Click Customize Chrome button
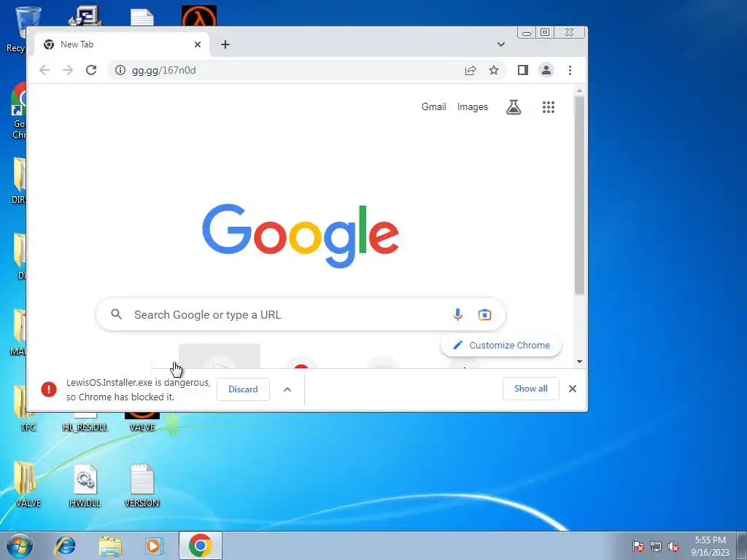Viewport: 747px width, 560px height. (x=501, y=345)
